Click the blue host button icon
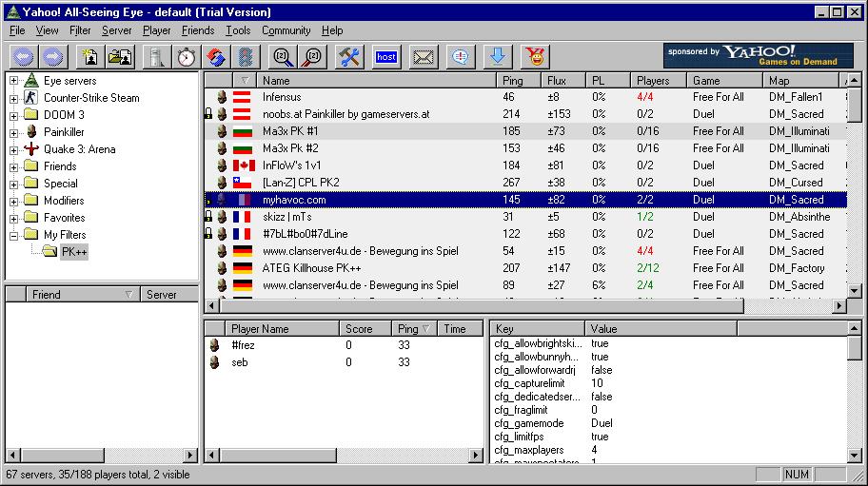Viewport: 868px width, 486px height. point(385,56)
